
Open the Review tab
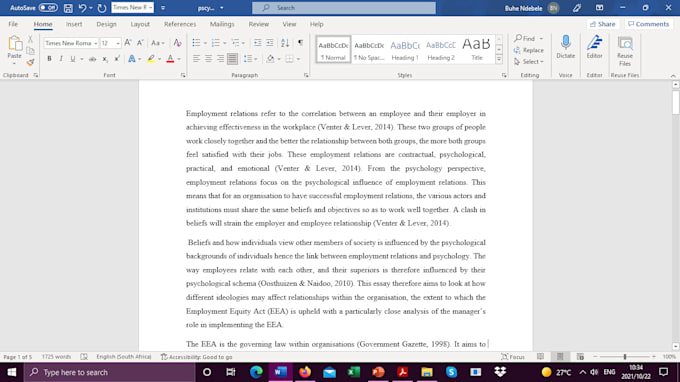(258, 24)
